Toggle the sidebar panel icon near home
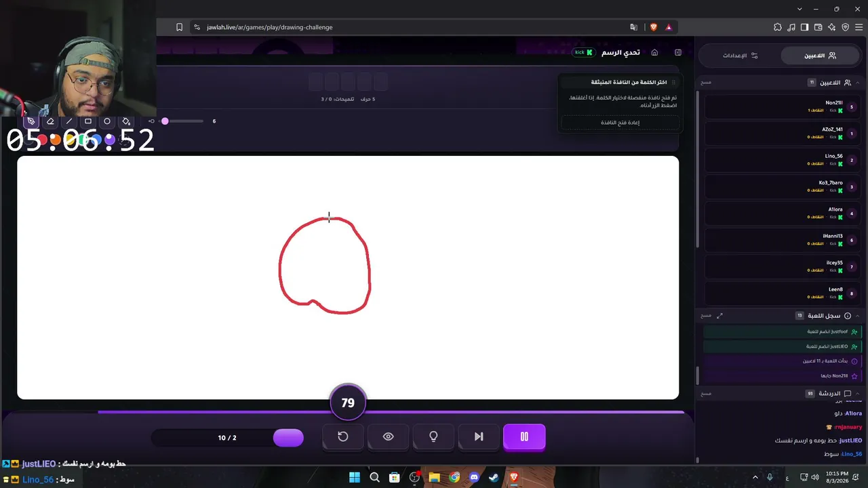This screenshot has width=868, height=488. (x=677, y=52)
